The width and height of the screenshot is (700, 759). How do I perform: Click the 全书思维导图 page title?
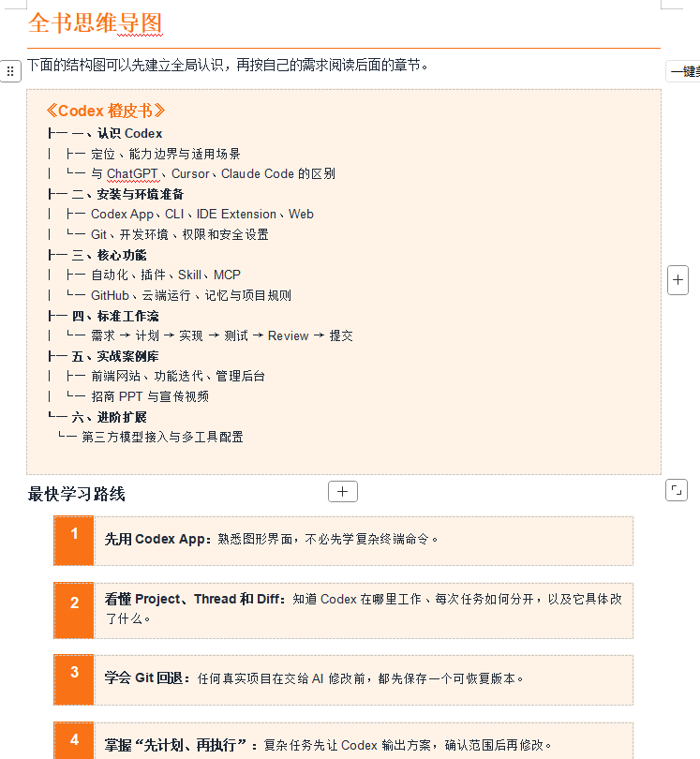pos(95,23)
